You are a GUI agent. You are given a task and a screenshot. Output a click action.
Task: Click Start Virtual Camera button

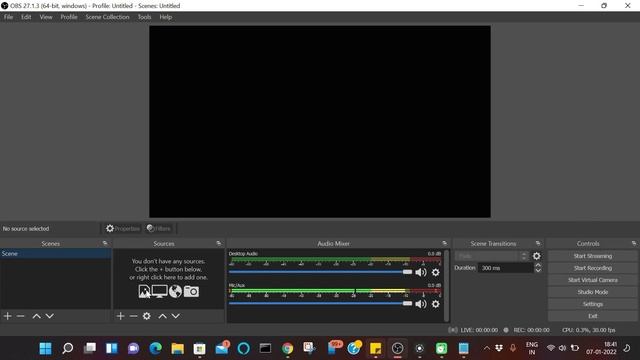click(593, 280)
